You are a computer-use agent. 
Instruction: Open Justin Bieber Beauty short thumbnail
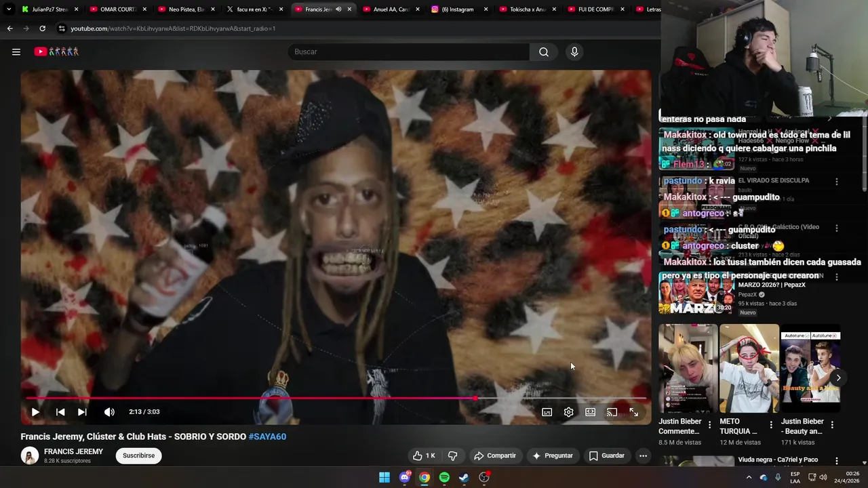(810, 368)
